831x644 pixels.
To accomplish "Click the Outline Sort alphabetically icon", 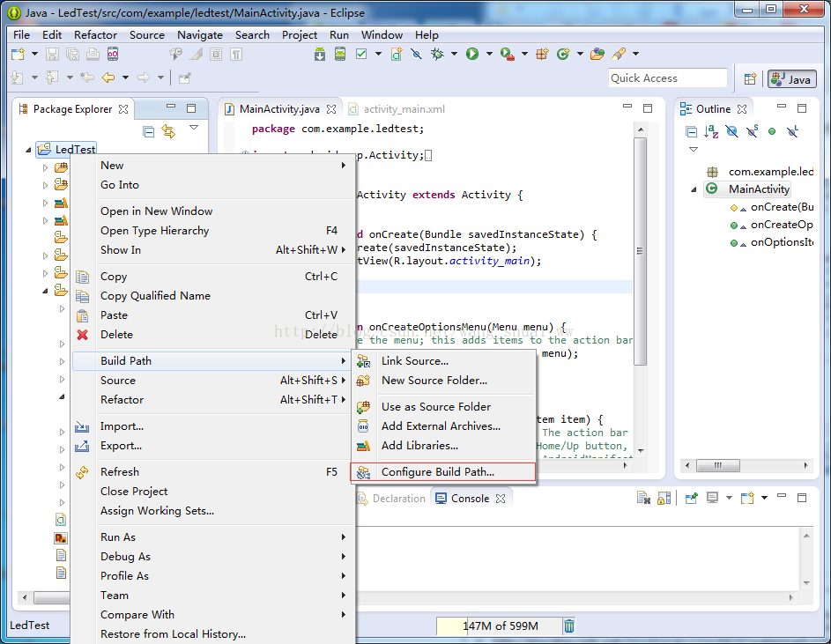I will click(711, 131).
